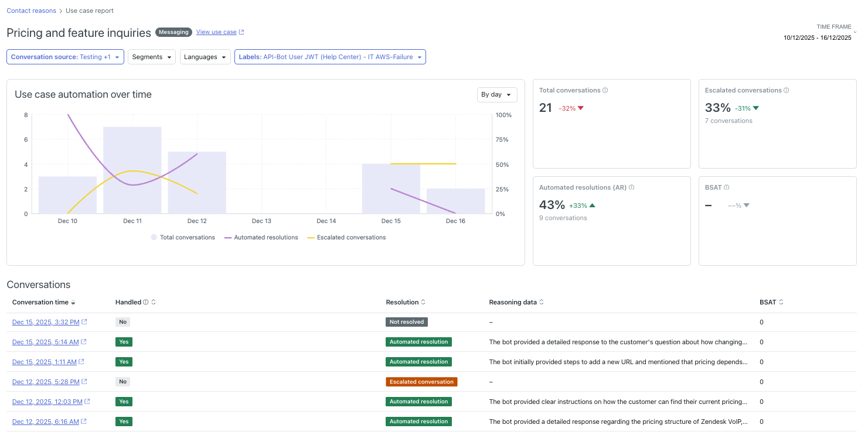Toggle Total conversations legend series

[182, 238]
